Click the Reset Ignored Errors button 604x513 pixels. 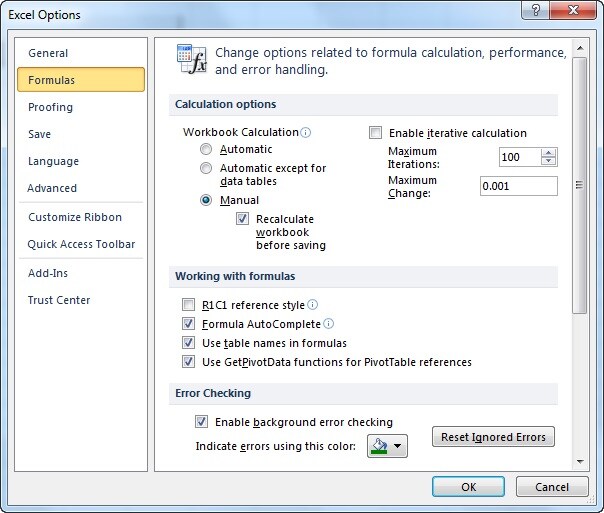(493, 437)
